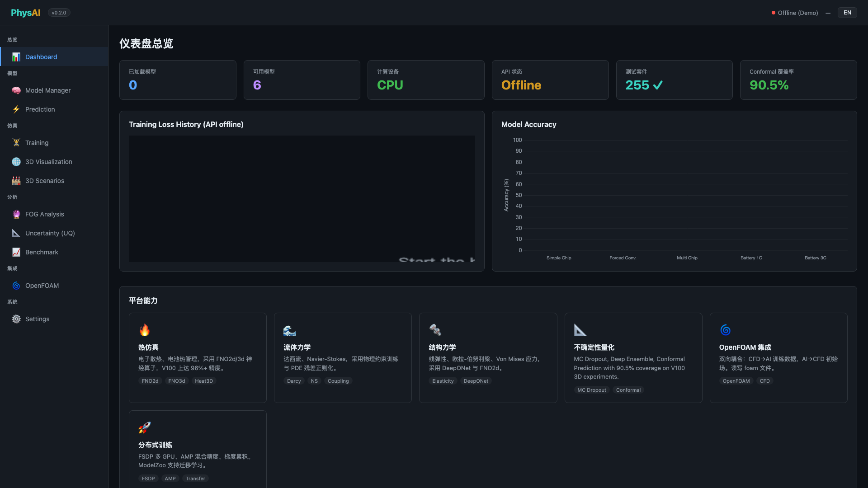Click the Uncertainty (UQ) ruler icon
The width and height of the screenshot is (868, 488).
pyautogui.click(x=16, y=233)
